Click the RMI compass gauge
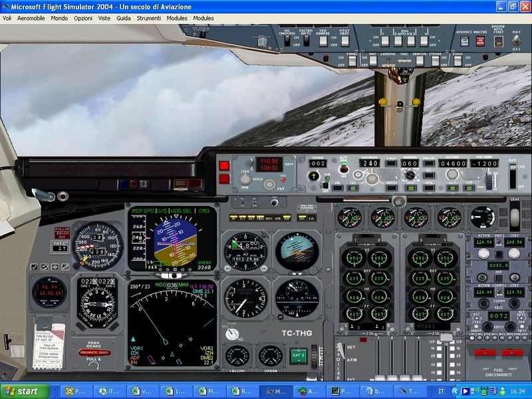The width and height of the screenshot is (532, 399). pyautogui.click(x=97, y=303)
